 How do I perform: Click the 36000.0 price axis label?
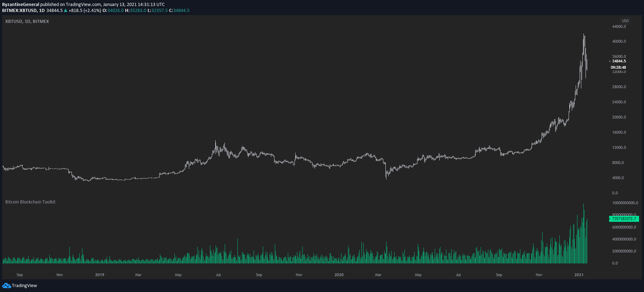click(x=619, y=56)
